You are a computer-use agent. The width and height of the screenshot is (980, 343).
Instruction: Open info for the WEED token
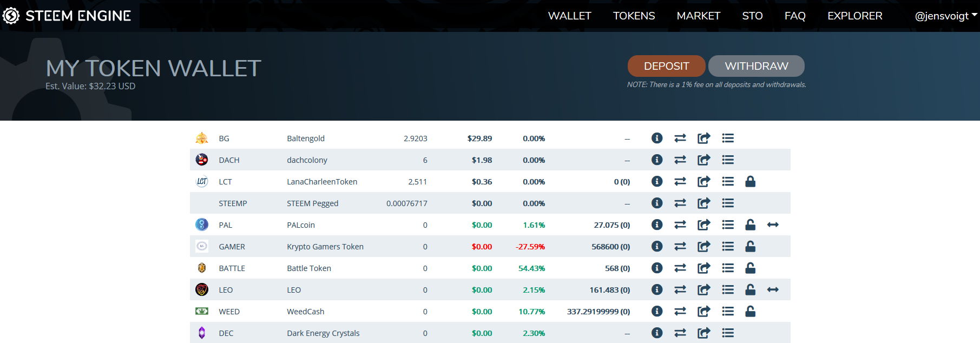pyautogui.click(x=657, y=311)
